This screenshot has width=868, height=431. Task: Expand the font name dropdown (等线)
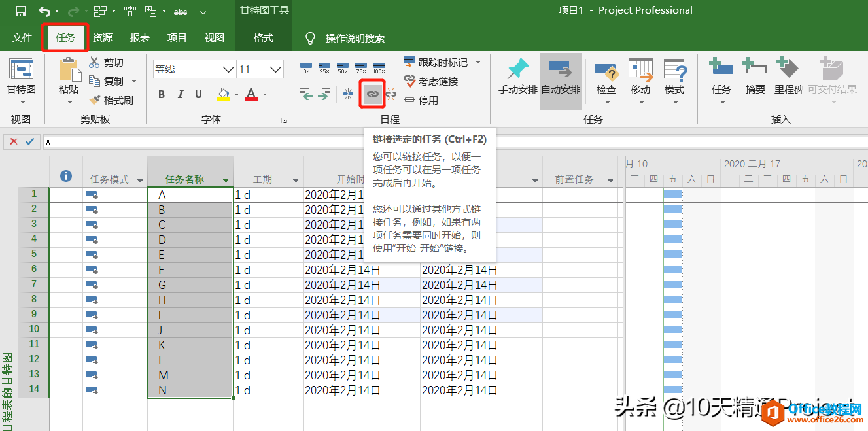pos(228,69)
